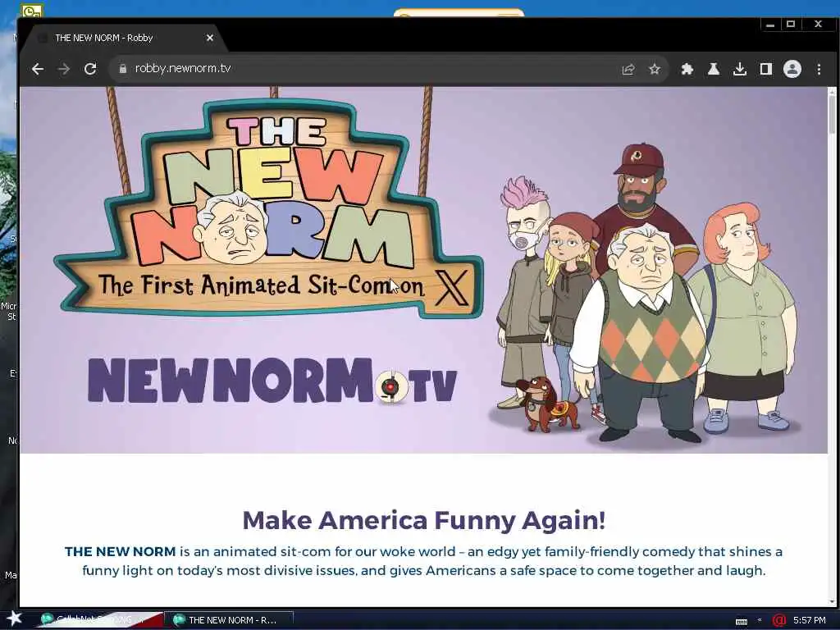This screenshot has width=840, height=630.
Task: Reload the robby.newnorm.tv page
Action: pos(90,69)
